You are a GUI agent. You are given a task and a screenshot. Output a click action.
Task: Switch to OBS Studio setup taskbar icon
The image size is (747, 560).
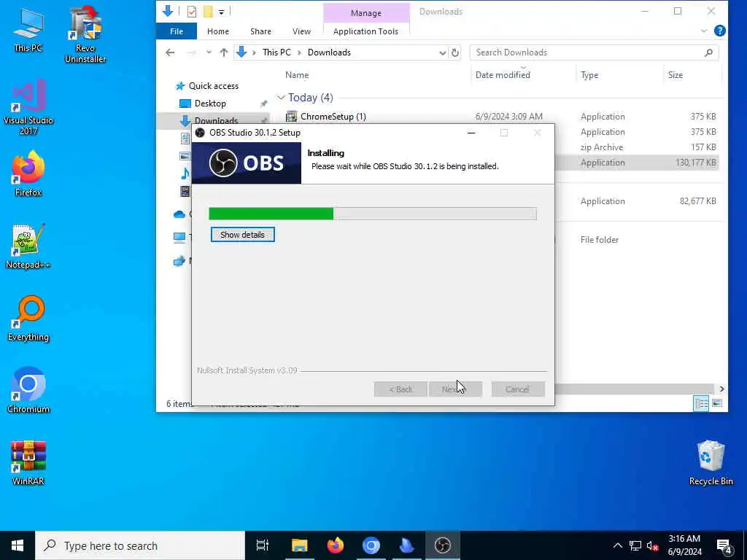[x=443, y=545]
